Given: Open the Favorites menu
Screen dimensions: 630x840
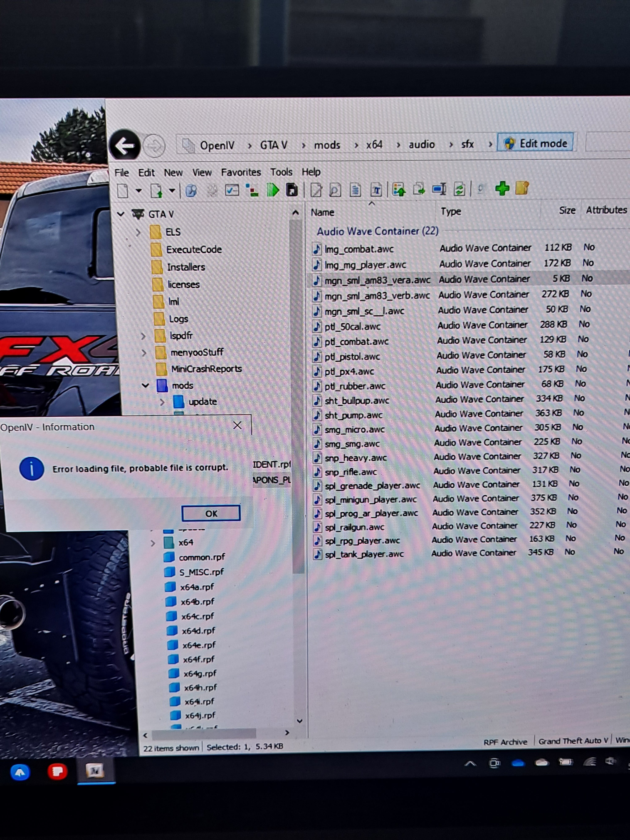Looking at the screenshot, I should (241, 172).
